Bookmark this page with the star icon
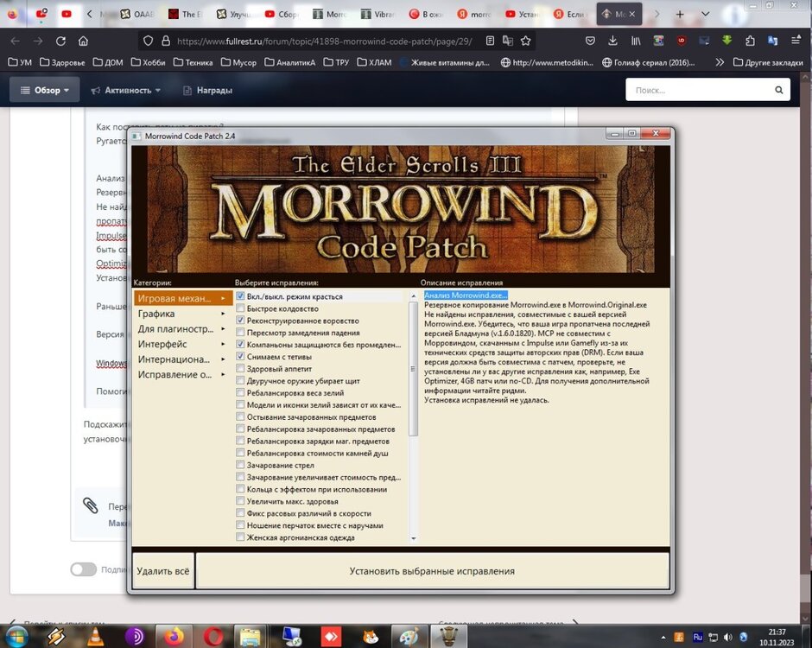This screenshot has height=648, width=812. pyautogui.click(x=525, y=41)
